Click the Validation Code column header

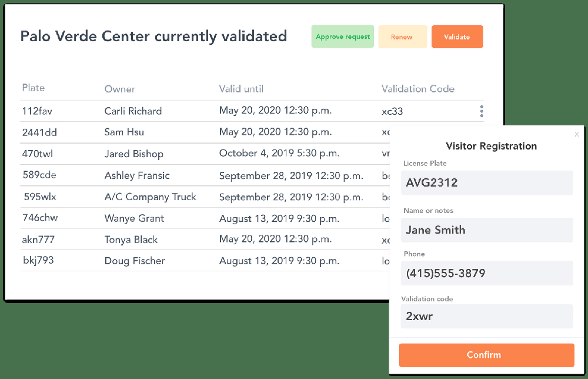(x=418, y=89)
